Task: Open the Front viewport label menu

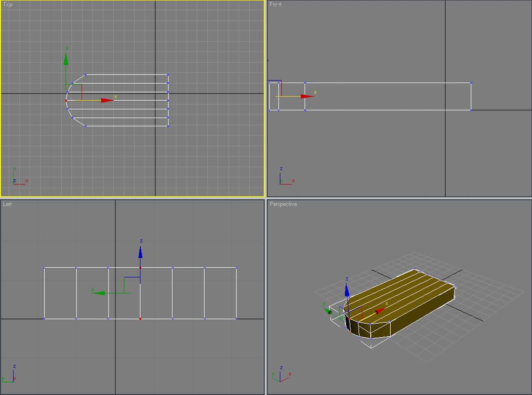Action: point(275,4)
